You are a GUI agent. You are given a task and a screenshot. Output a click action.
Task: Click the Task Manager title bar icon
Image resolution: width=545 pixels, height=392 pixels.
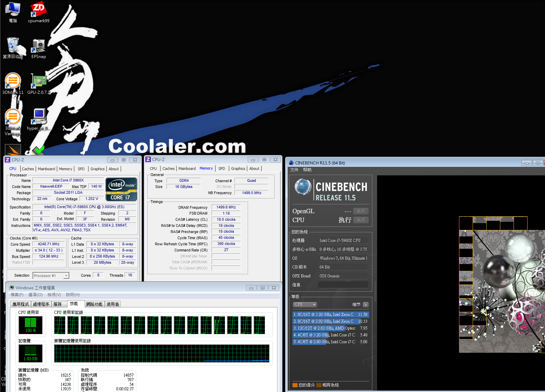pos(12,288)
